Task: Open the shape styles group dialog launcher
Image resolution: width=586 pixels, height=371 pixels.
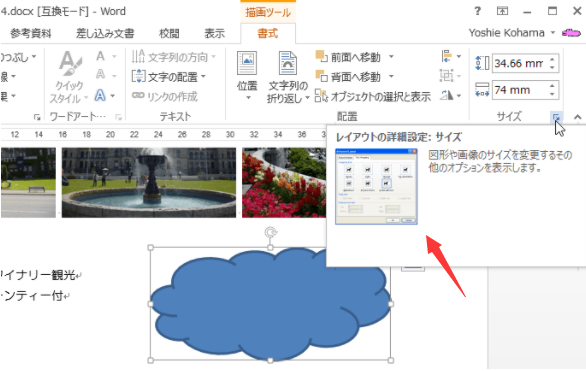Action: pos(37,117)
